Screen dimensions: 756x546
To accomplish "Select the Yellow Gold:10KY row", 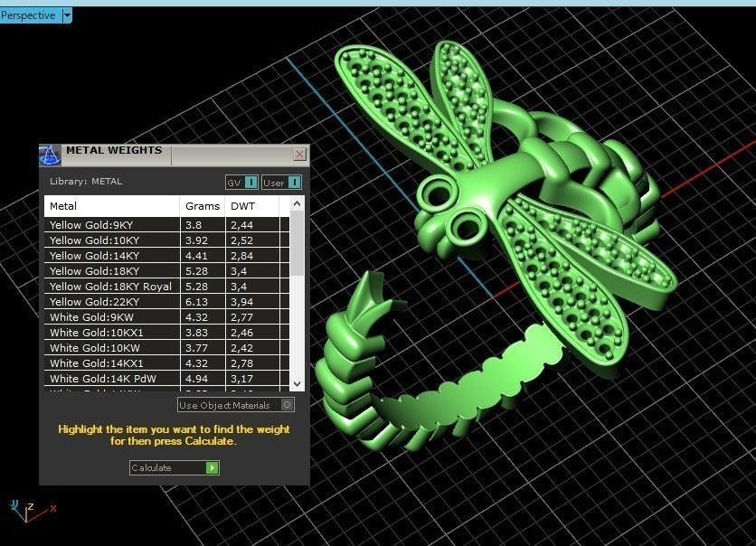I will point(166,240).
